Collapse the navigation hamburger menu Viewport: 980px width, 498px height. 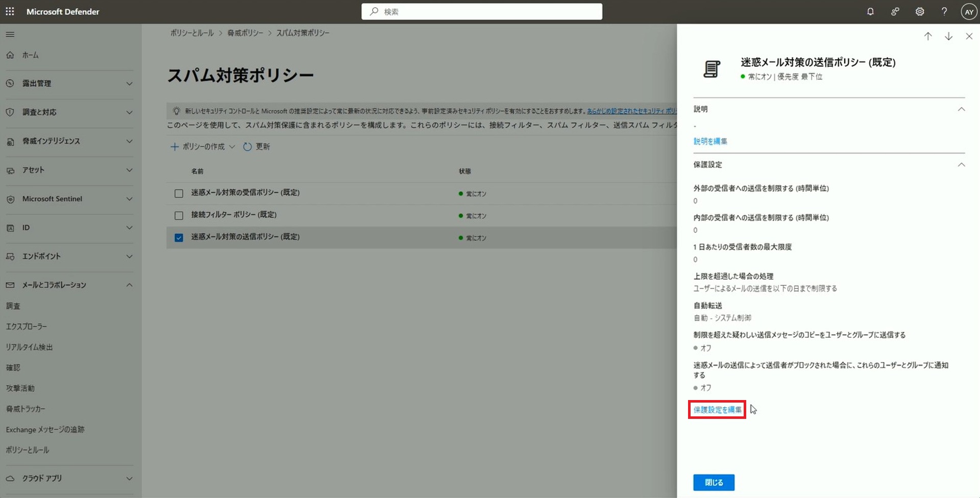coord(10,35)
